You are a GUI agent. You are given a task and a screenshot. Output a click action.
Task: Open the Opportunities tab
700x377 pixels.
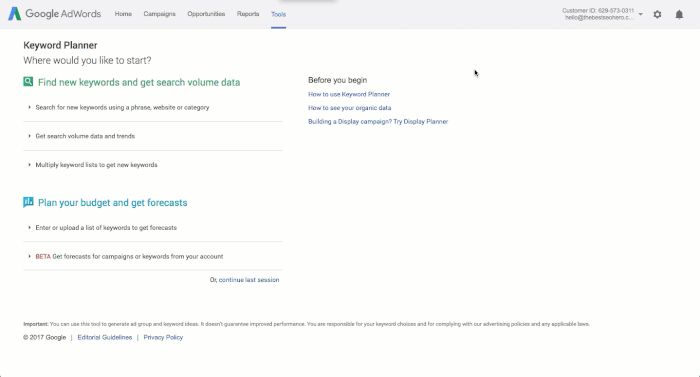click(x=206, y=14)
